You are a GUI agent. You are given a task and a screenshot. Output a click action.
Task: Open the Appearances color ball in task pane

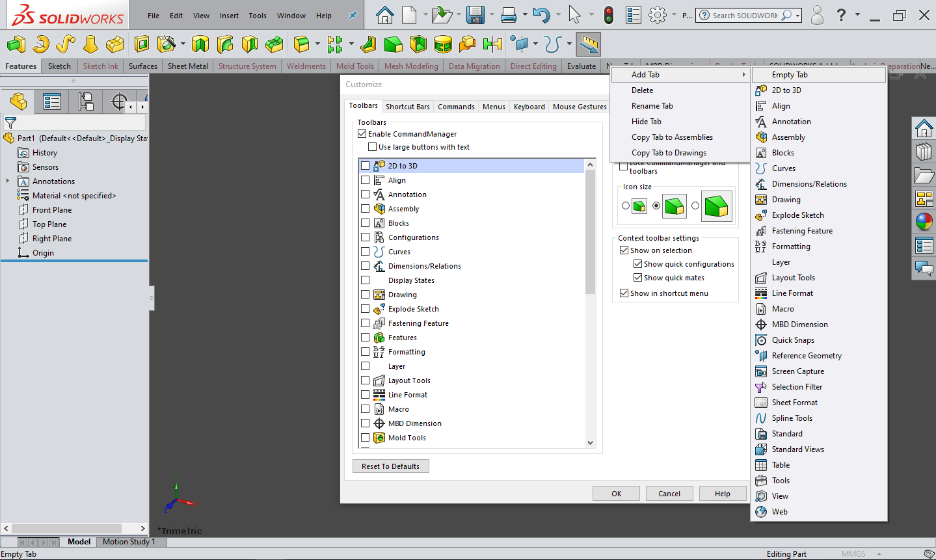click(924, 222)
